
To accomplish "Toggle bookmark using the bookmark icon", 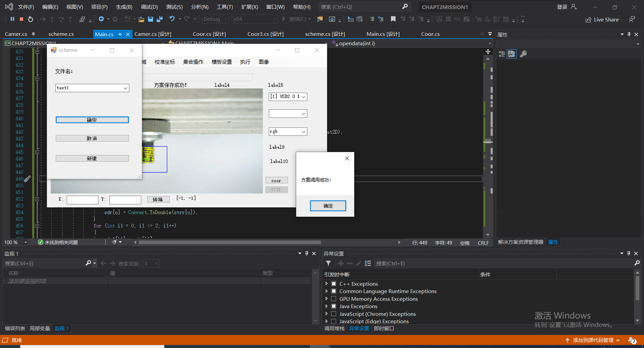I will (x=393, y=19).
